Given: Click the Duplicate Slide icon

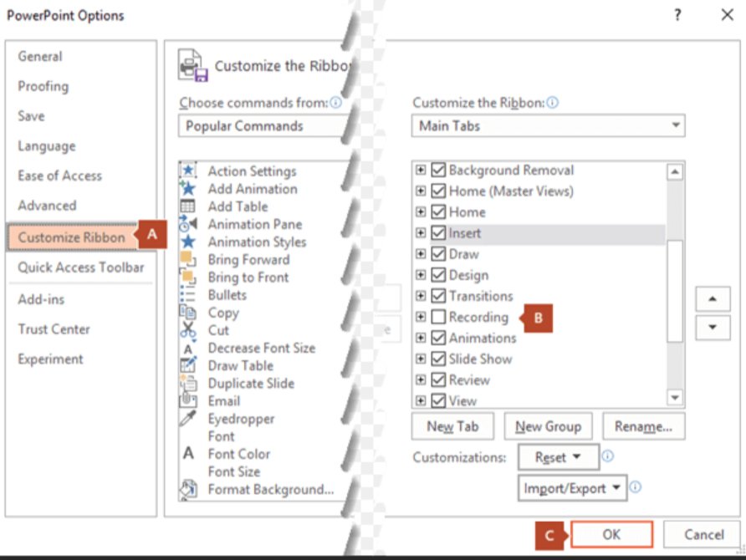Looking at the screenshot, I should click(x=188, y=383).
